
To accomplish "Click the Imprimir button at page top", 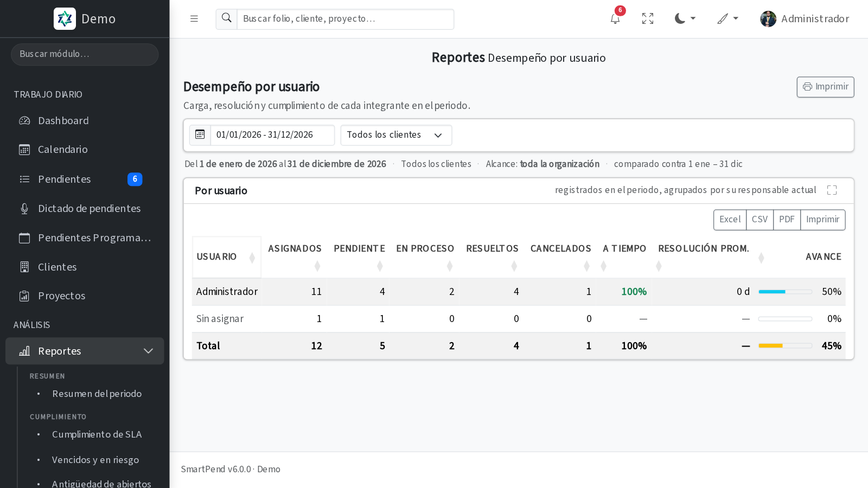I will pos(825,87).
